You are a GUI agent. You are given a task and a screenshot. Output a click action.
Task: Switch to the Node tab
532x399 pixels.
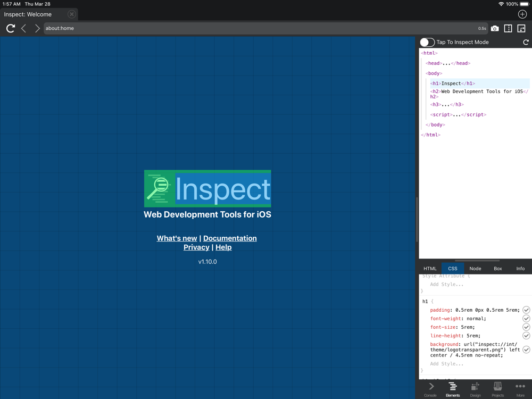click(x=475, y=268)
